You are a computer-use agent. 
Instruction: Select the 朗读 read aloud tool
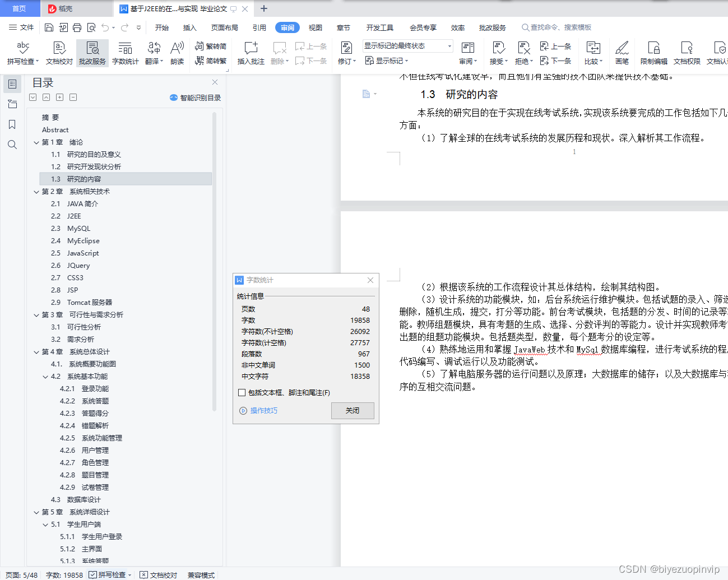click(177, 53)
